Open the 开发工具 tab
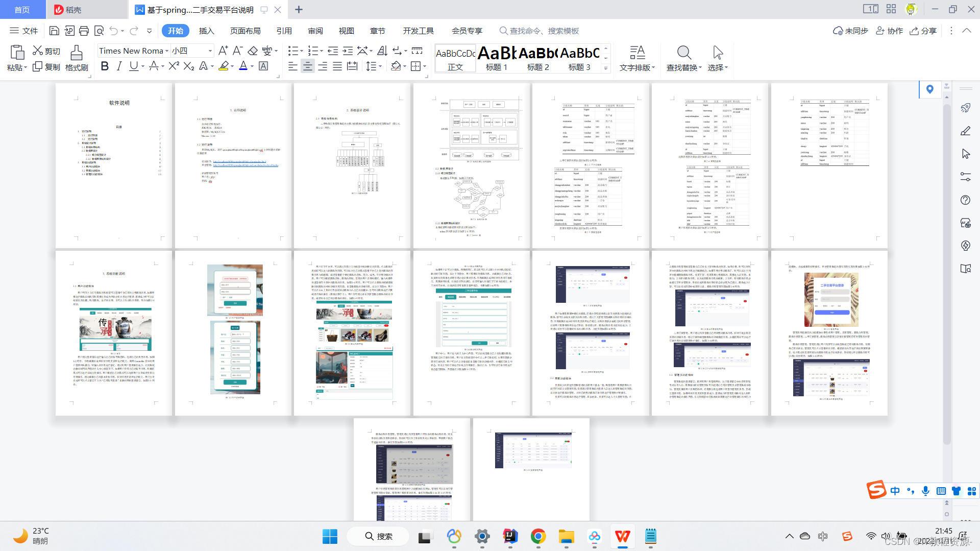This screenshot has width=980, height=551. pos(419,31)
